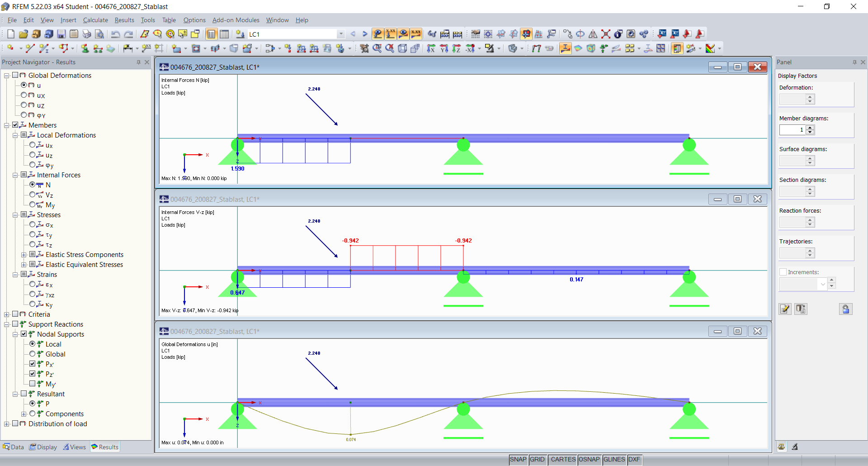Open an existing project file
Viewport: 868px width, 466px height.
point(23,34)
